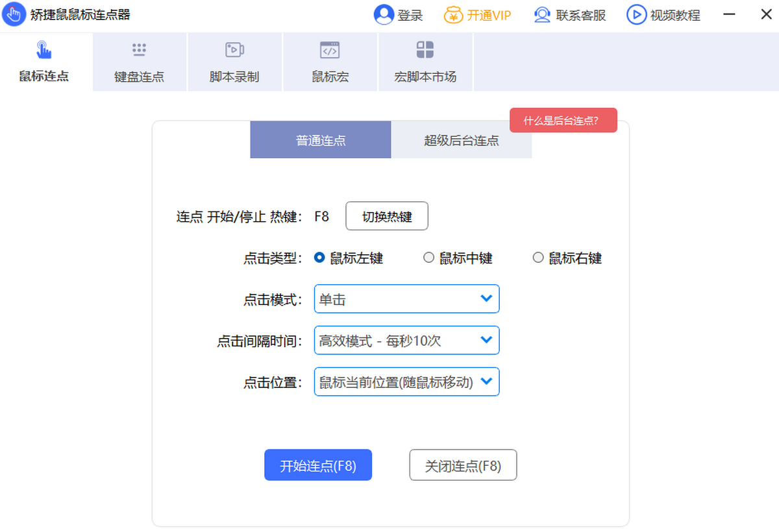Open the 点击位置 dropdown
Screen dimensions: 779x532
tap(406, 381)
